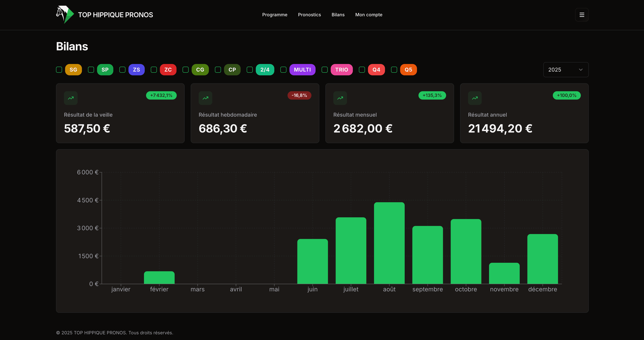The image size is (644, 340).
Task: Click trend icon on Résultat de la veille card
Action: tap(71, 98)
